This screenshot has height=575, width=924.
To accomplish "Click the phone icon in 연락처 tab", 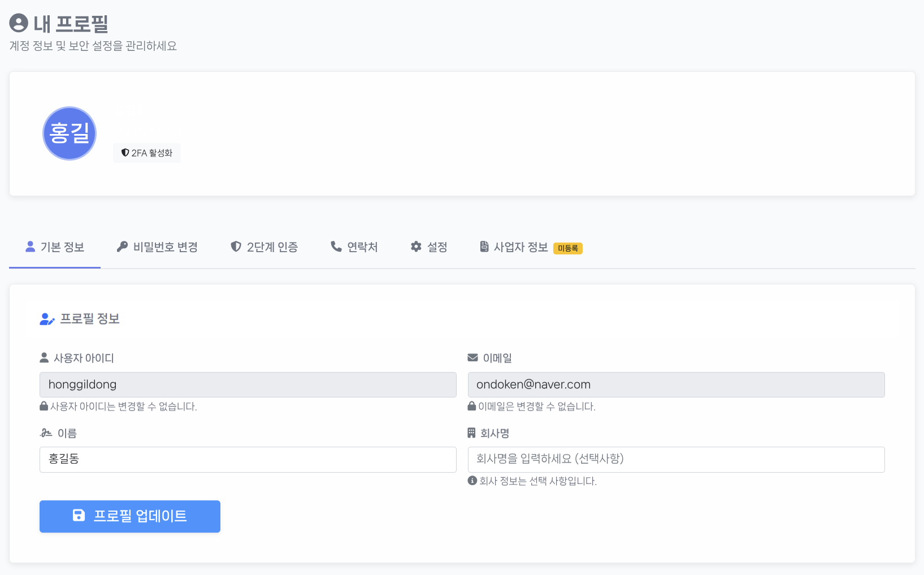I will (336, 247).
